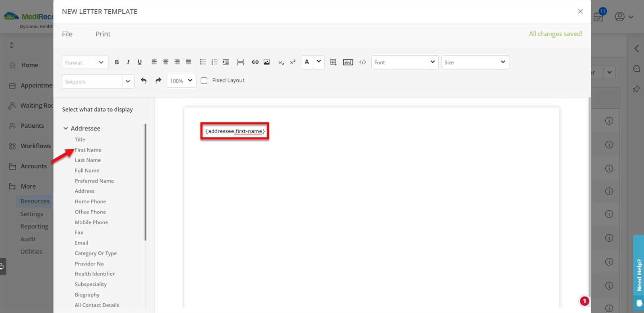
Task: Insert Office Phone field
Action: [x=91, y=212]
